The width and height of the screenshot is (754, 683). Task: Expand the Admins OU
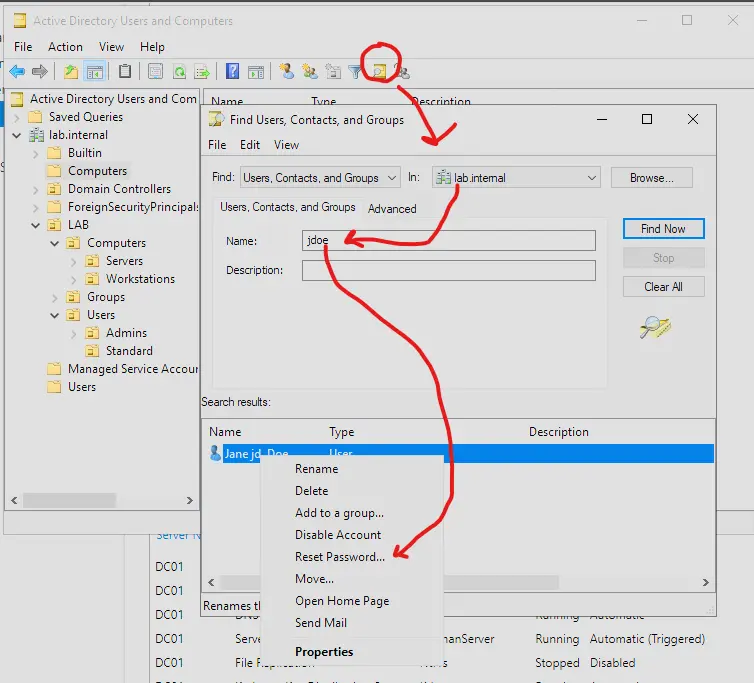click(x=74, y=333)
